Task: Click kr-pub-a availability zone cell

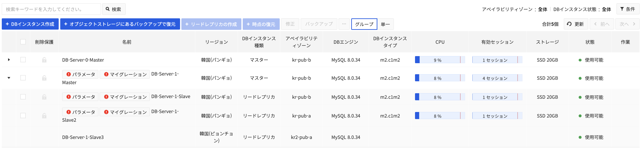Action: click(301, 116)
